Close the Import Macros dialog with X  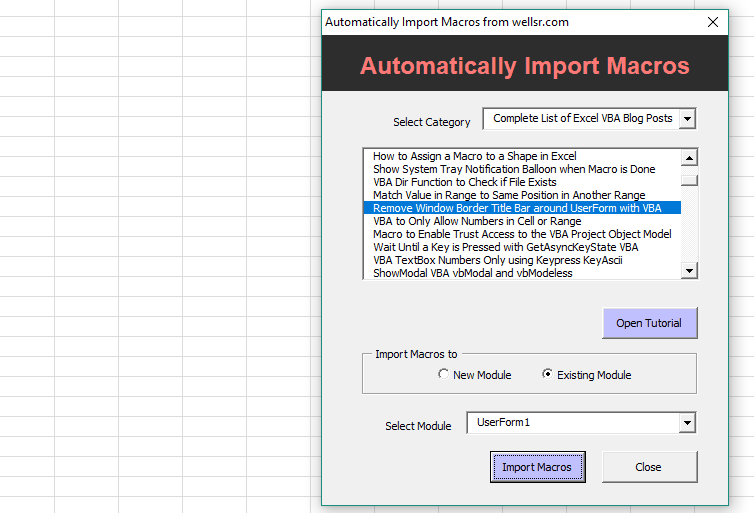point(712,22)
